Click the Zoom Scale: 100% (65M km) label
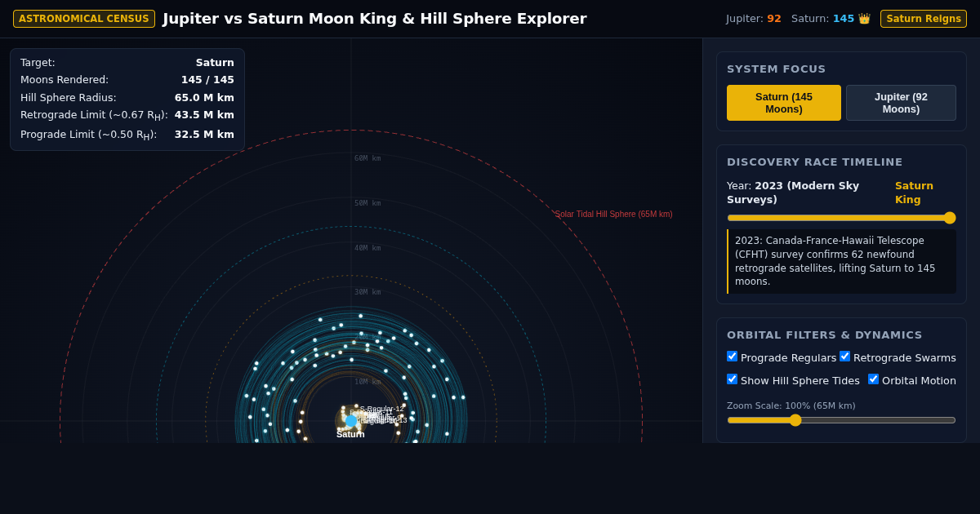This screenshot has width=980, height=514. (x=791, y=405)
